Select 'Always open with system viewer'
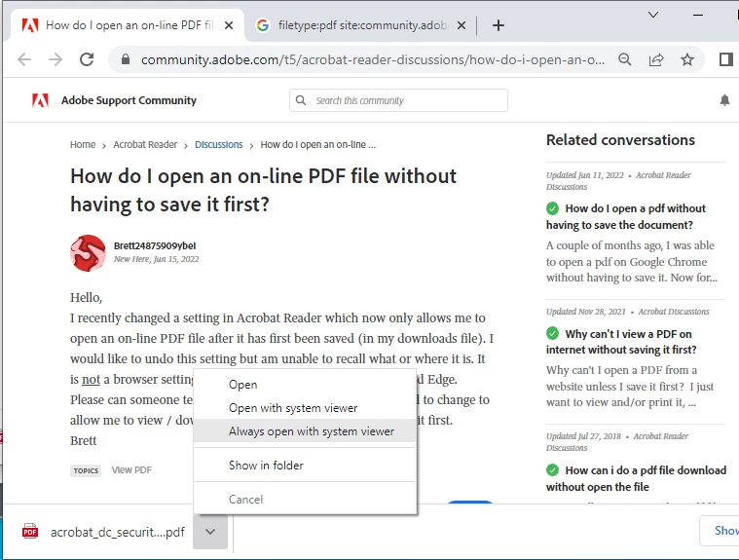739x560 pixels. click(305, 431)
